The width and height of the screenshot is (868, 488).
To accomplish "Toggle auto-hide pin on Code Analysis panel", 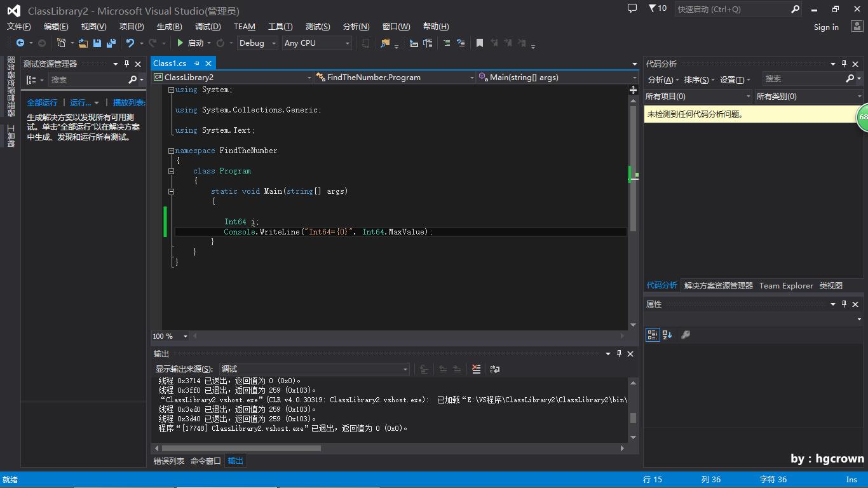I will pos(844,64).
